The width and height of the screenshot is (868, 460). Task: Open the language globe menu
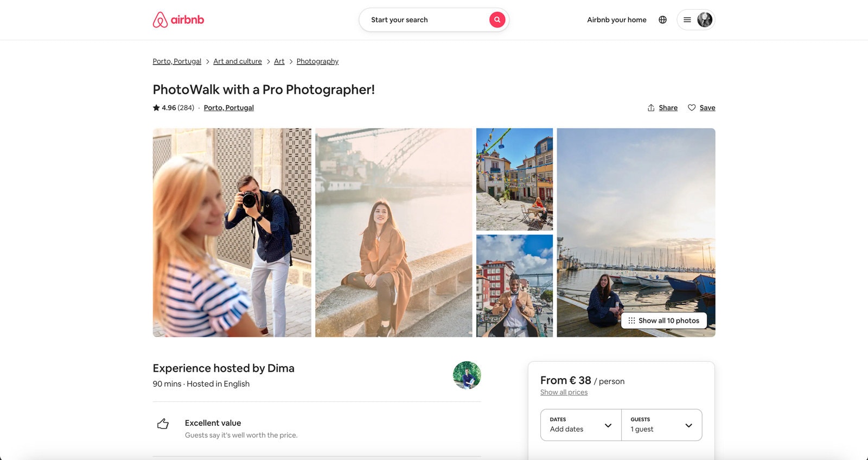662,20
